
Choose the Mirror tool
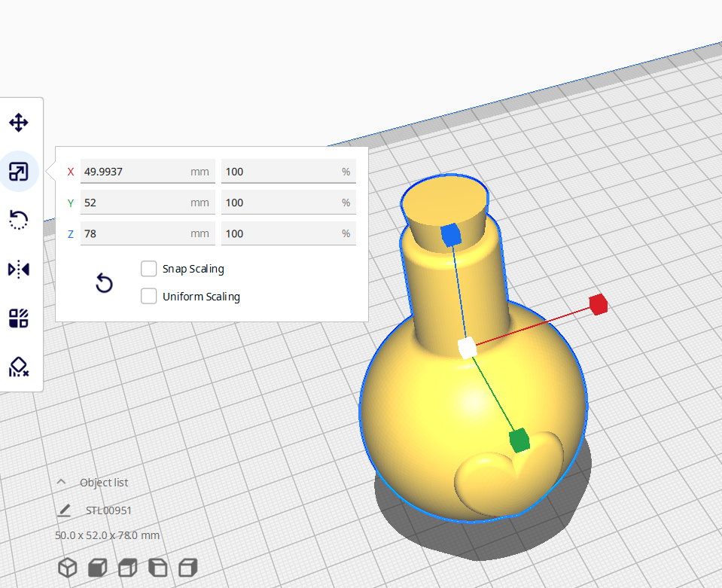19,269
